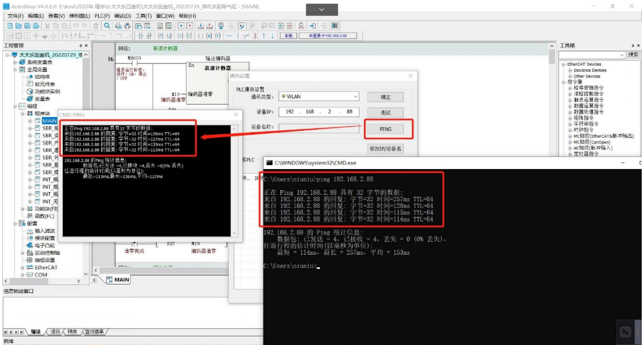The height and width of the screenshot is (345, 644).
Task: Click the Open folder toolbar icon
Action: coord(18,26)
